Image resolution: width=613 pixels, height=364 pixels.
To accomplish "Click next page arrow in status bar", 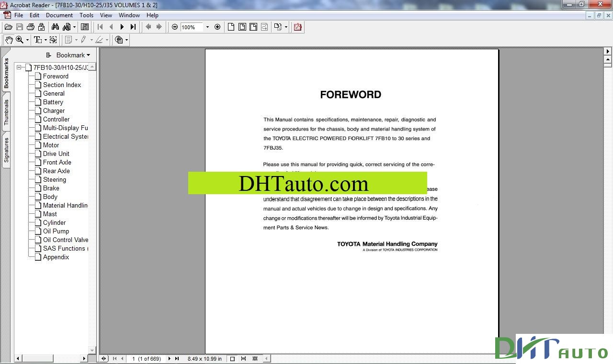I will (x=169, y=358).
